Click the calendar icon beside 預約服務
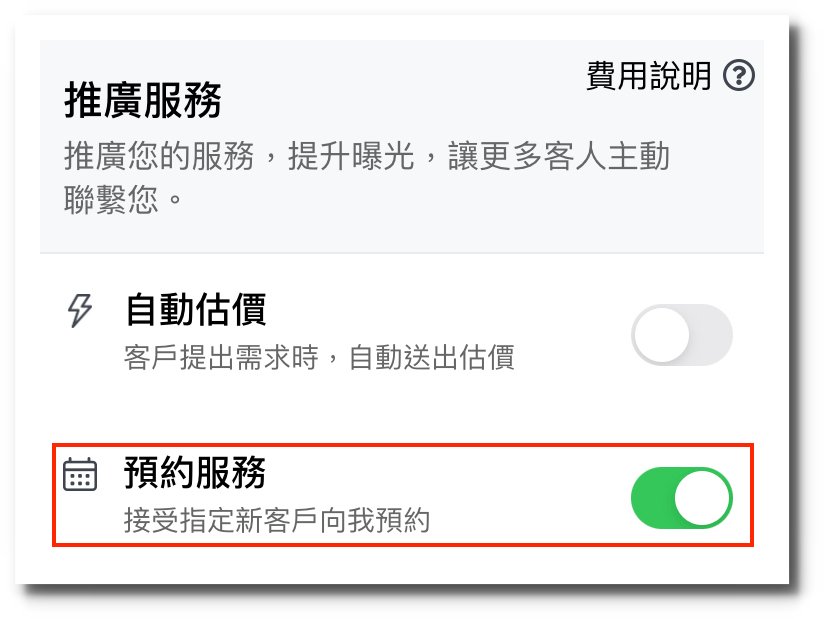This screenshot has width=824, height=619. click(79, 474)
